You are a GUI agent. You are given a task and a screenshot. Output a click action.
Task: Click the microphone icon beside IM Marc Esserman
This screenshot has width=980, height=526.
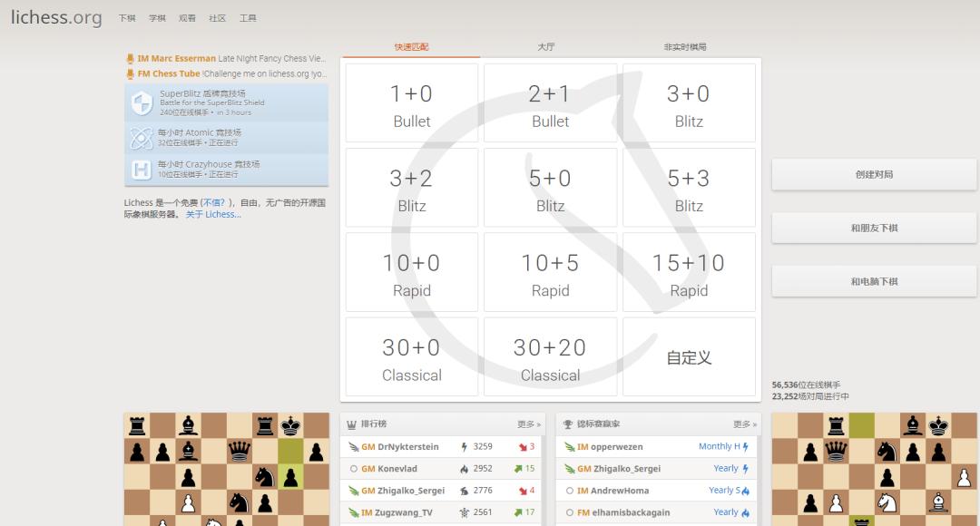130,56
